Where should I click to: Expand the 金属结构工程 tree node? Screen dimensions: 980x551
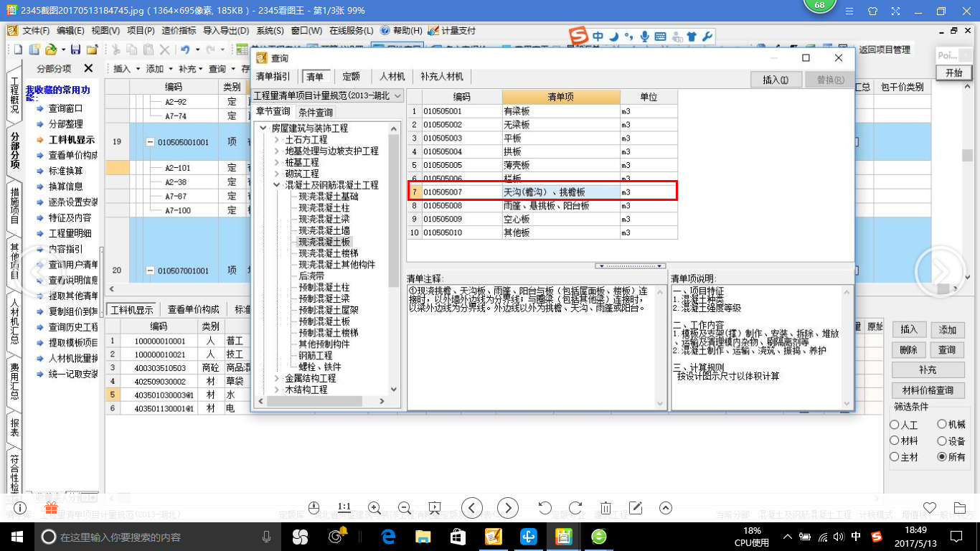[x=277, y=378]
